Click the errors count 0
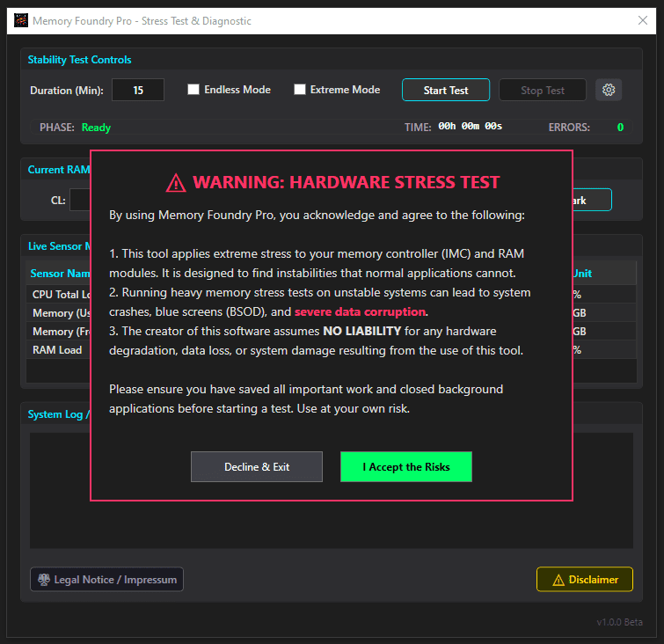Screen dimensions: 664x644 (x=620, y=127)
